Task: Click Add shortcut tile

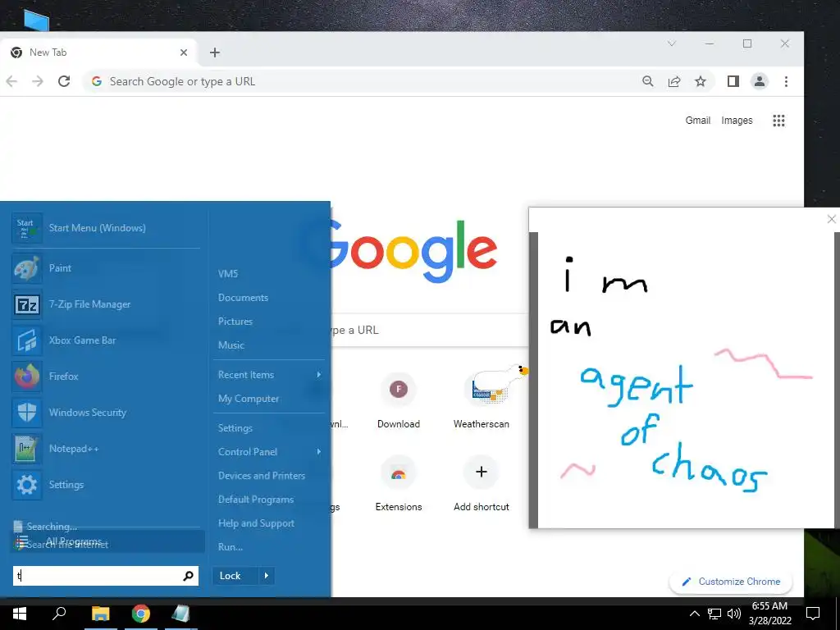Action: point(481,484)
